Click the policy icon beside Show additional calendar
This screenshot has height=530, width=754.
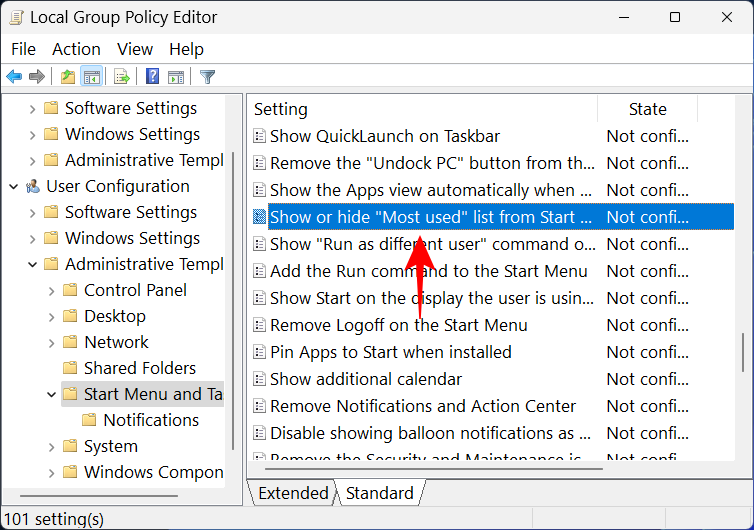pos(260,379)
